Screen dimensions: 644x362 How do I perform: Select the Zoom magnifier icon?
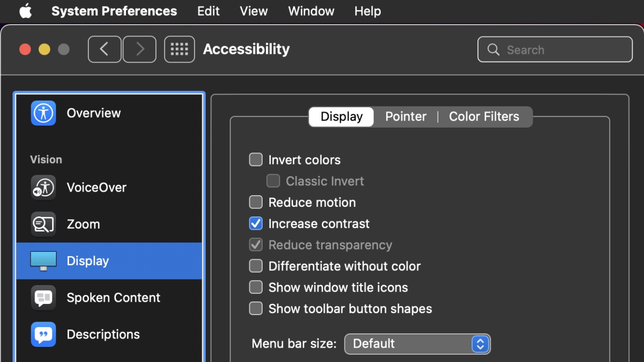pos(43,224)
